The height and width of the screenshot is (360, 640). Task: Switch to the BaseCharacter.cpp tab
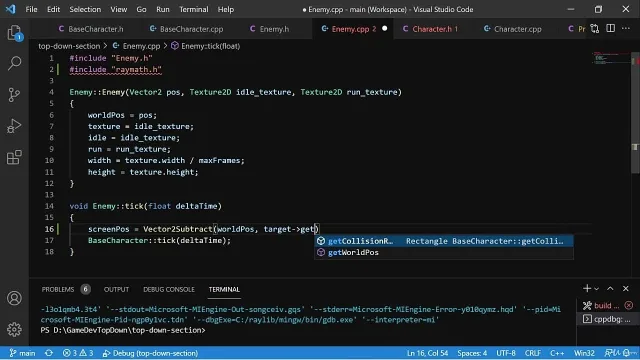click(187, 29)
